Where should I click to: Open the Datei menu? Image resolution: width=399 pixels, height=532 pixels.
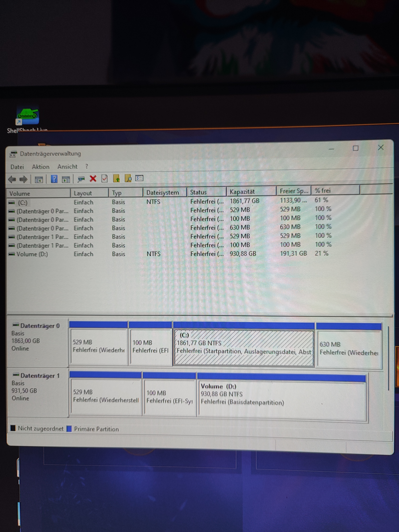(x=17, y=167)
